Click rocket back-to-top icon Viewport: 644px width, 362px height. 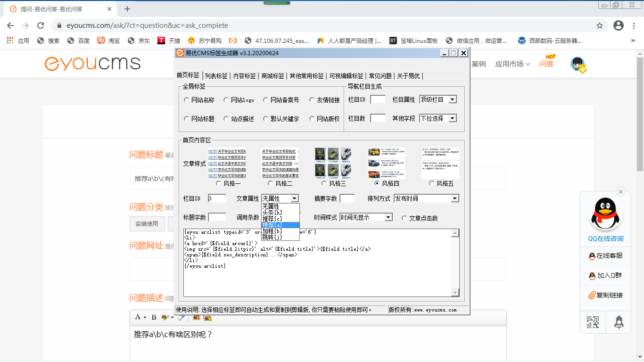(x=619, y=322)
